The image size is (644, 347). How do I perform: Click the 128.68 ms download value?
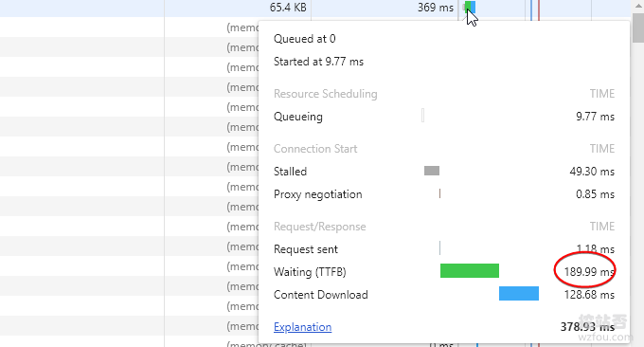[589, 295]
